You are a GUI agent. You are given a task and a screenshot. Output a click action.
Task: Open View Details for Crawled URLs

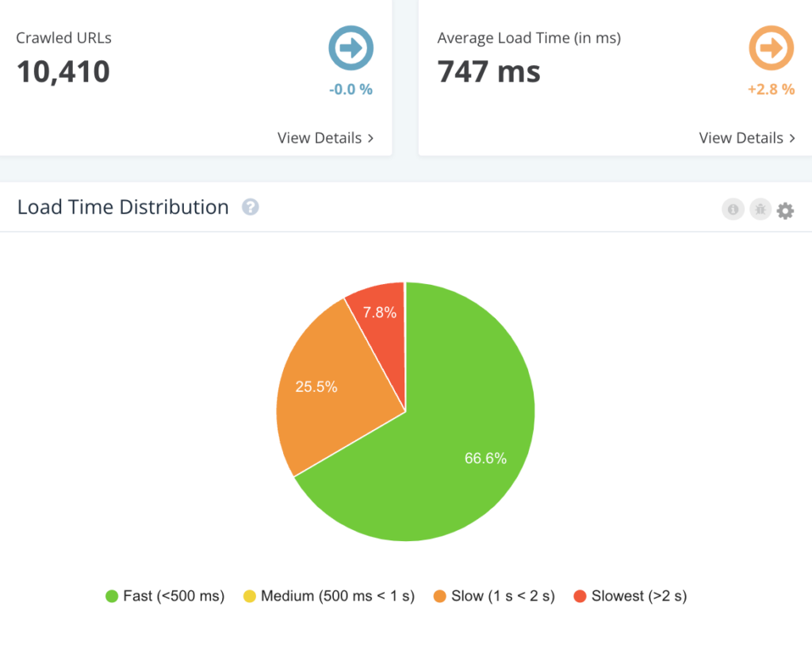click(x=325, y=138)
